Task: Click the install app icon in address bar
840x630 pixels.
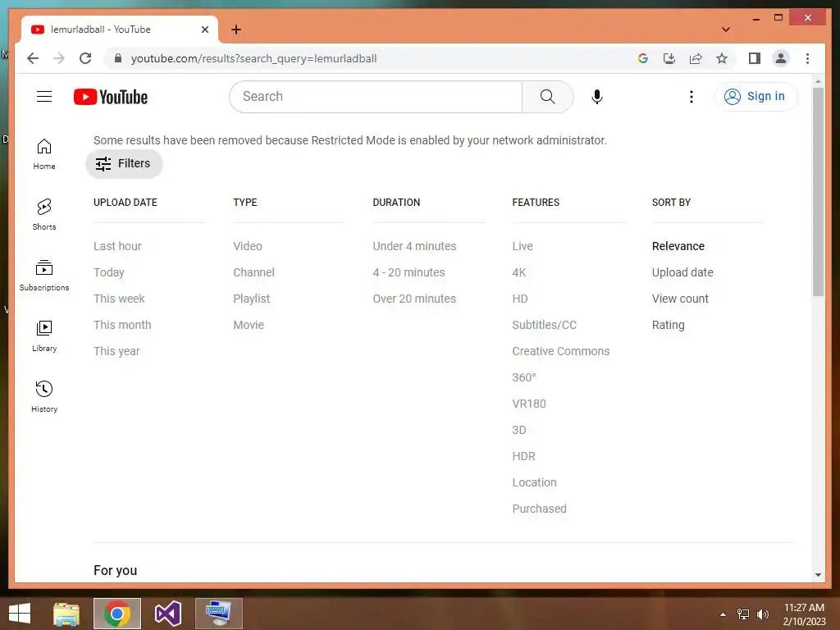Action: click(x=669, y=58)
